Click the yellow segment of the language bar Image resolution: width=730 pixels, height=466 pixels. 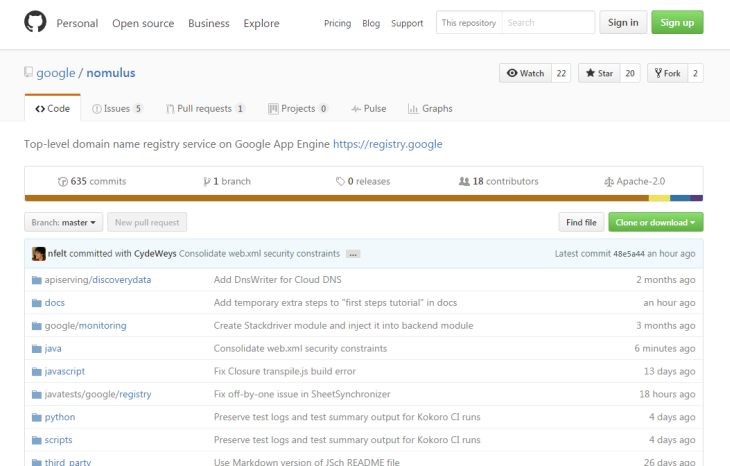pyautogui.click(x=659, y=198)
